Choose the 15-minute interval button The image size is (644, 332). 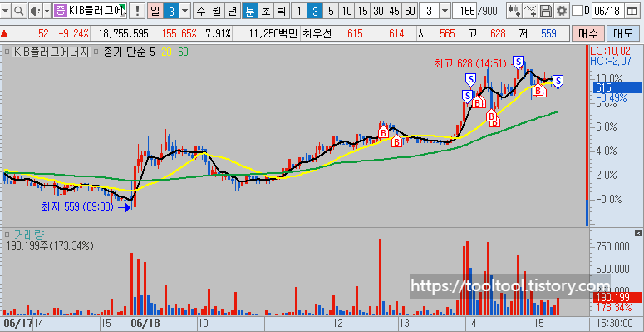click(x=362, y=11)
